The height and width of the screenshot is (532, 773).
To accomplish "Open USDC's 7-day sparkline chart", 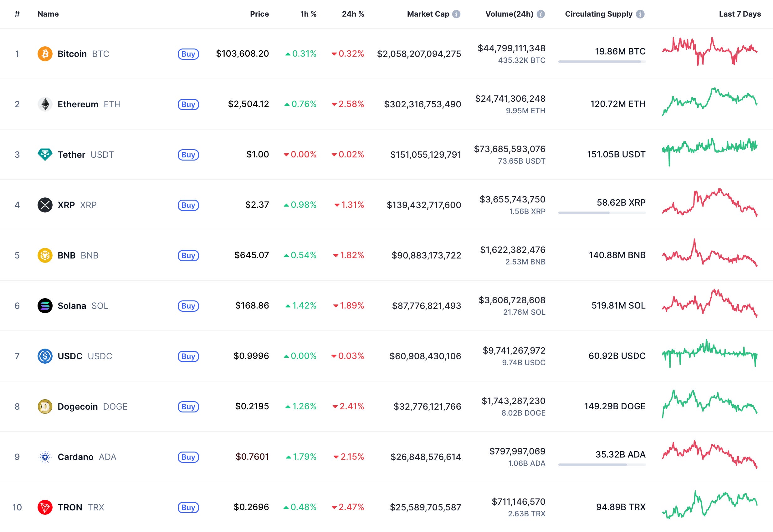I will [710, 353].
